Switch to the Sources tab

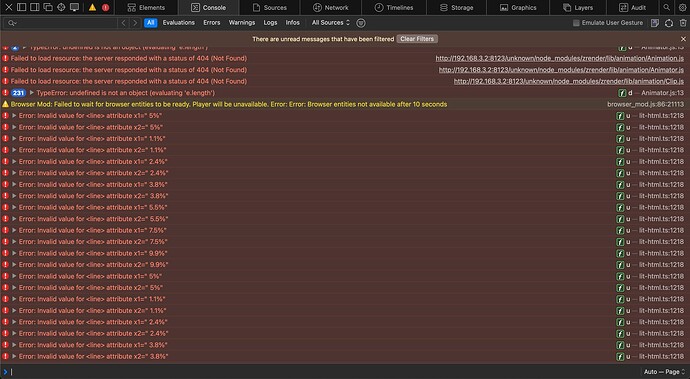pyautogui.click(x=269, y=7)
